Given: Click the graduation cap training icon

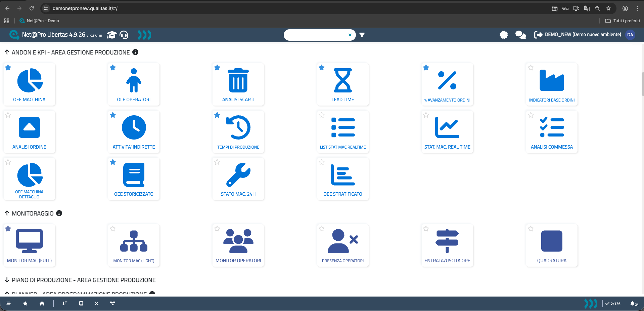Looking at the screenshot, I should (112, 35).
